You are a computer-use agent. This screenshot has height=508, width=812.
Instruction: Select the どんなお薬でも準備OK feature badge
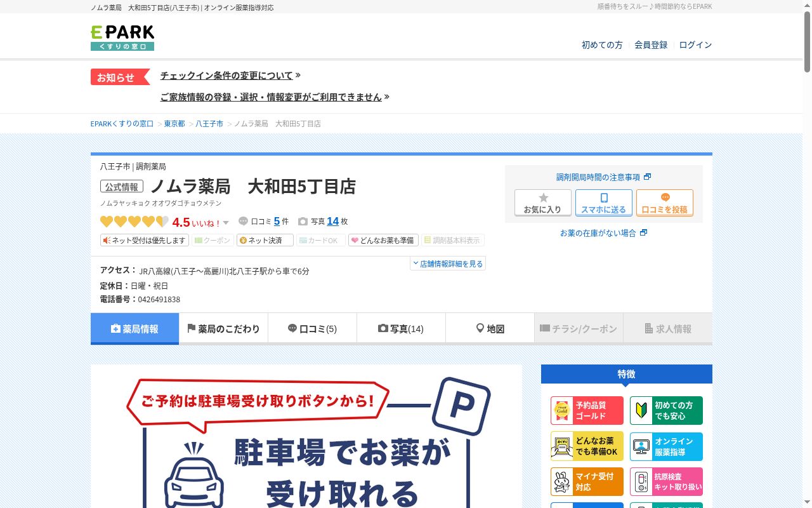coord(587,446)
